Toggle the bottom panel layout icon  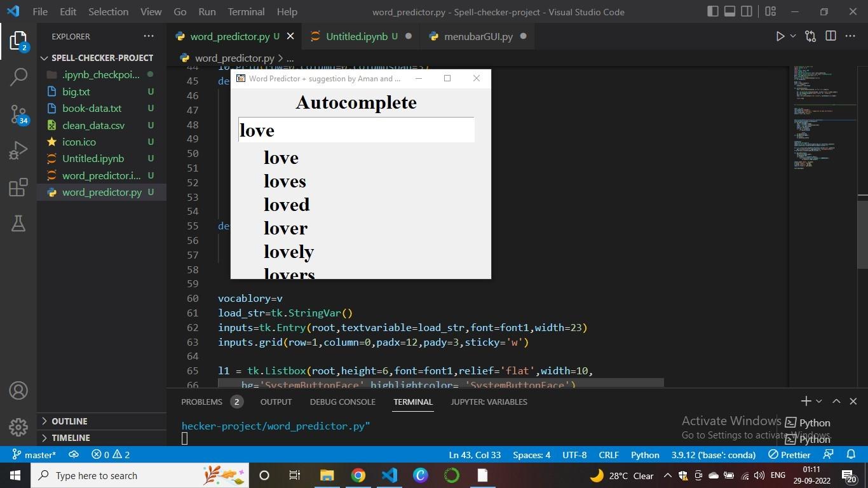730,11
